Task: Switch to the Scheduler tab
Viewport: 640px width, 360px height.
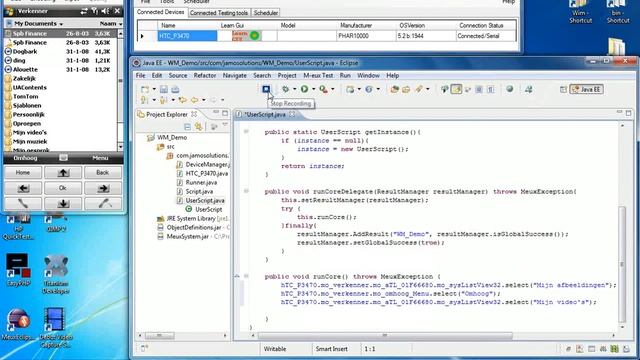Action: click(x=266, y=13)
